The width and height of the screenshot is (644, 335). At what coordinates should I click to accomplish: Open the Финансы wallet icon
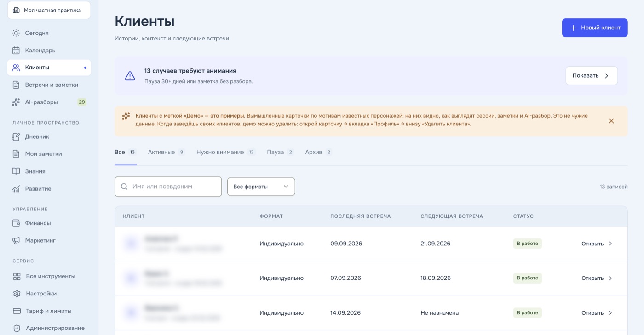tap(16, 223)
